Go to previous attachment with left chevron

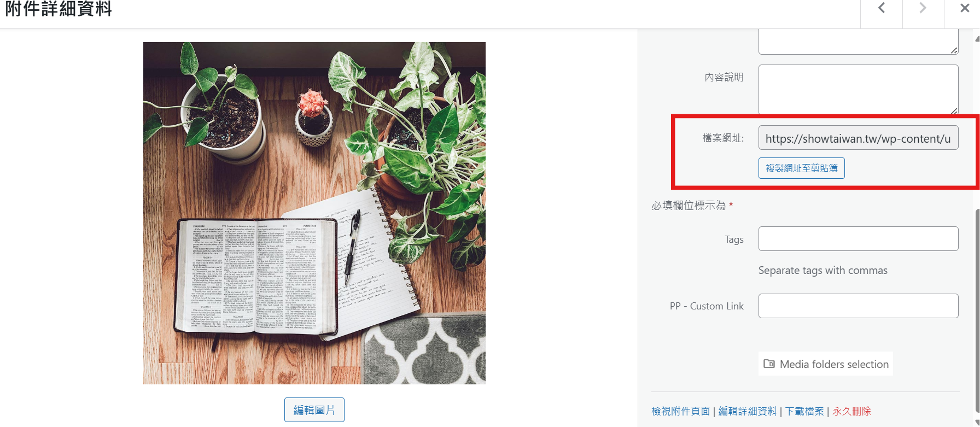tap(882, 8)
